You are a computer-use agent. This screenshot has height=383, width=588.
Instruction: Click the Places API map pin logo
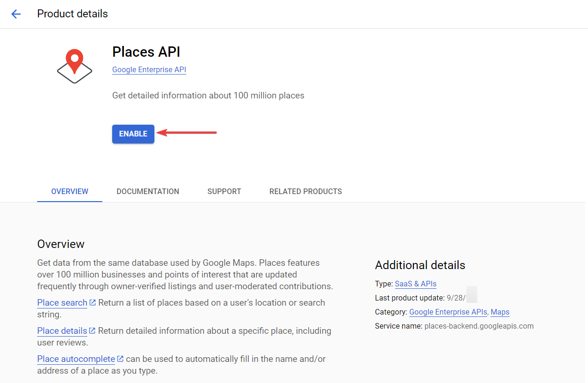75,66
